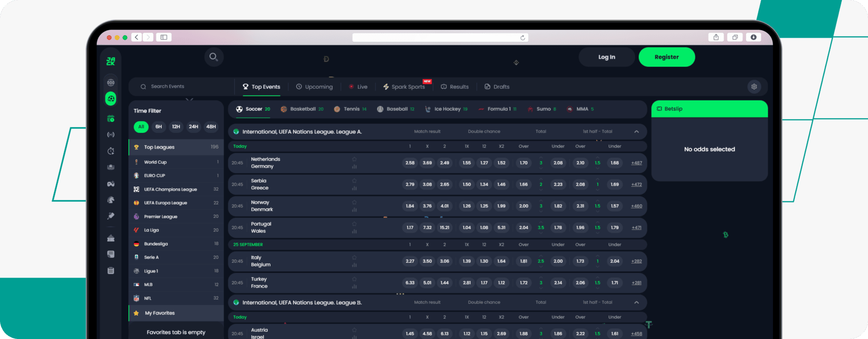
Task: Click the horse racing icon in sidebar
Action: pyautogui.click(x=111, y=199)
